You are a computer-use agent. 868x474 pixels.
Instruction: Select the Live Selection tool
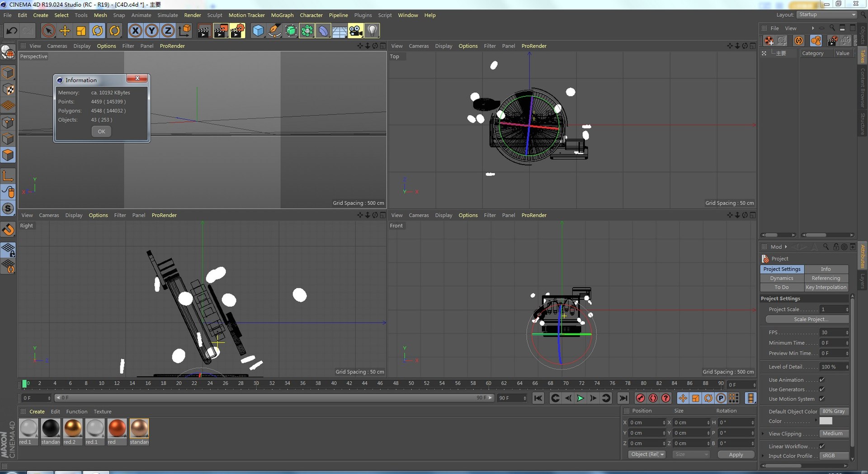[x=48, y=31]
